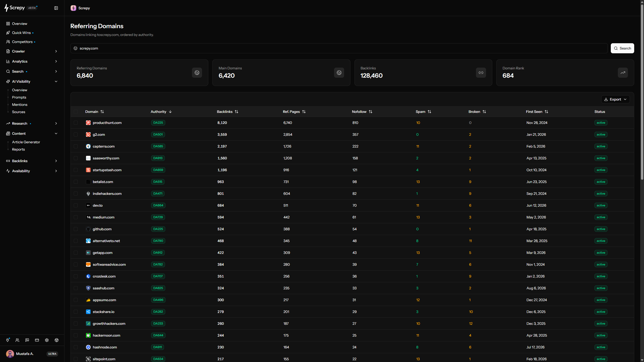
Task: Check the betalist.com row checkbox
Action: [x=76, y=182]
